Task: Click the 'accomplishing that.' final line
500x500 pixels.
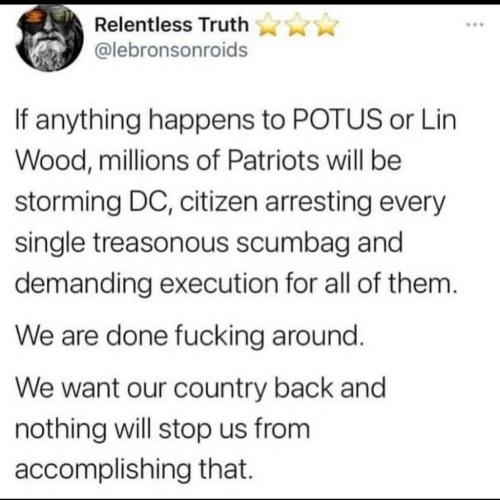Action: tap(134, 469)
